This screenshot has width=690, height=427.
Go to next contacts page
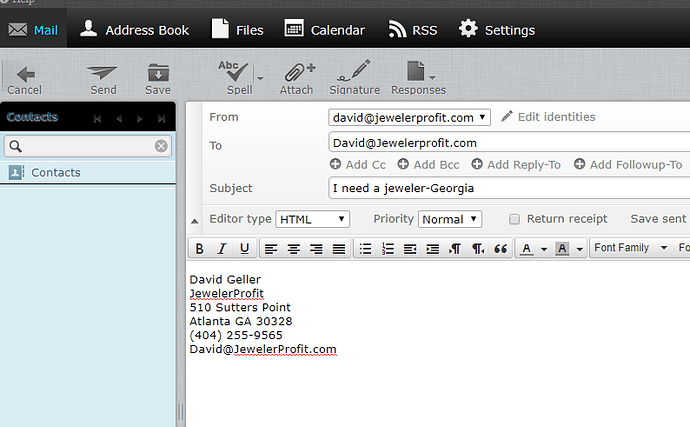pyautogui.click(x=139, y=119)
